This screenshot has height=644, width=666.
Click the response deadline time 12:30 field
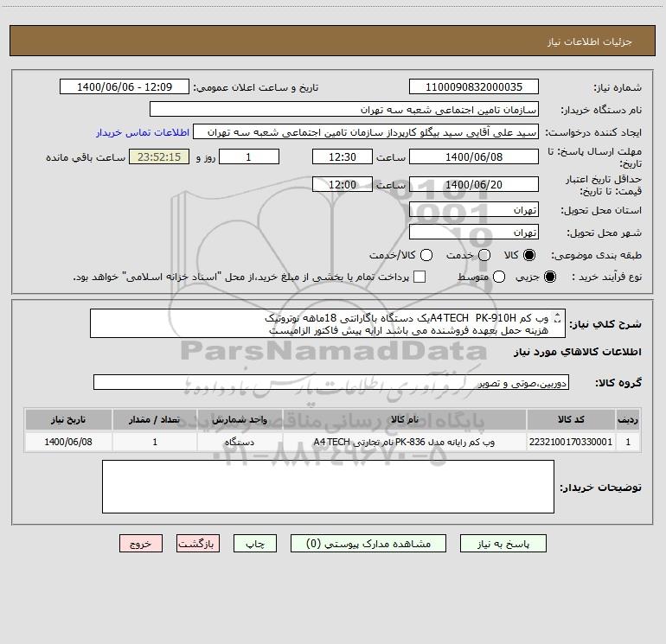(x=343, y=156)
